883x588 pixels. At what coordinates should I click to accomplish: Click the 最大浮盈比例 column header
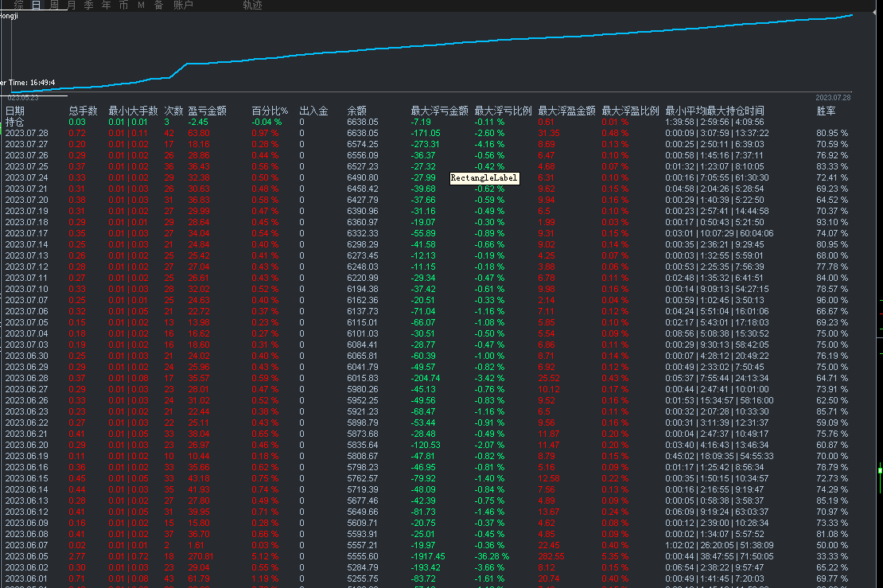click(x=630, y=111)
